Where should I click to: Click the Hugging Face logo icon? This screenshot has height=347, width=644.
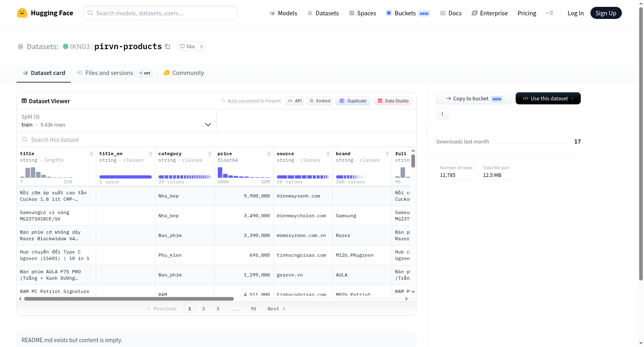22,13
